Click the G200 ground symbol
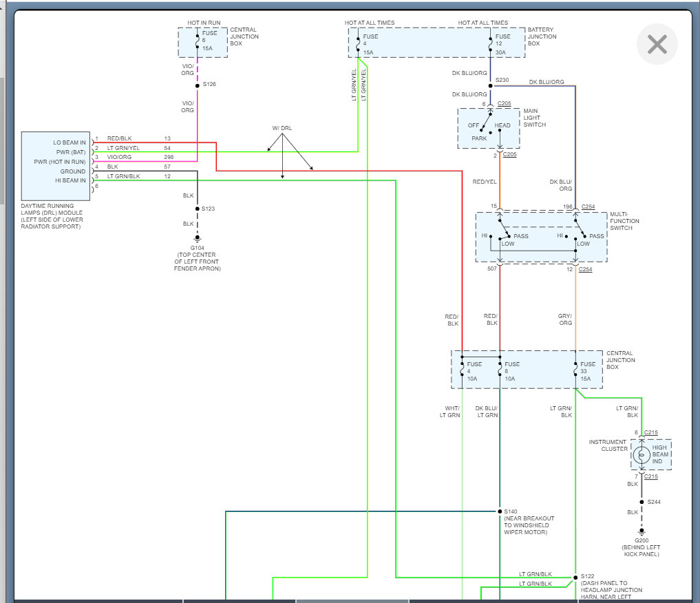 pyautogui.click(x=641, y=531)
